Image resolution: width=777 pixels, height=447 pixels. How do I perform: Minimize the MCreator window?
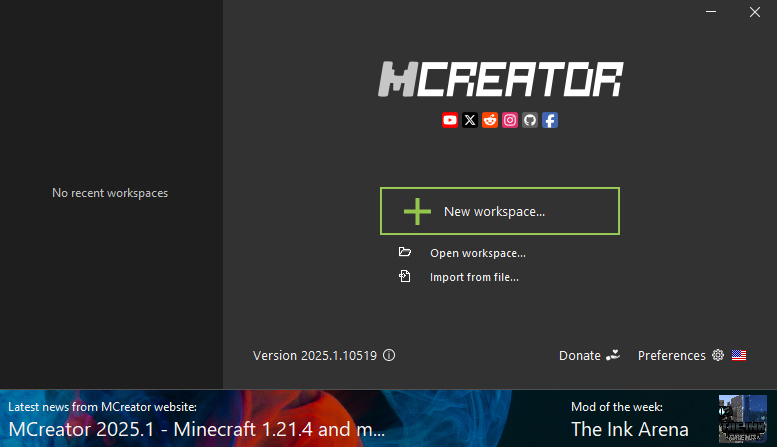pos(711,11)
